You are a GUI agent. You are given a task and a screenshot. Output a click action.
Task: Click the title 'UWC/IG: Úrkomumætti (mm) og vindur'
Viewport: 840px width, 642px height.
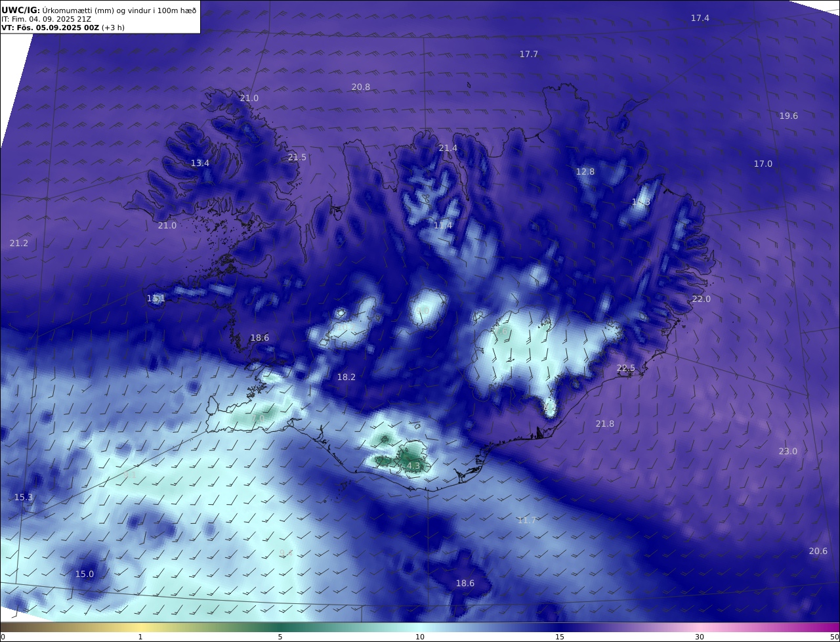pos(98,10)
